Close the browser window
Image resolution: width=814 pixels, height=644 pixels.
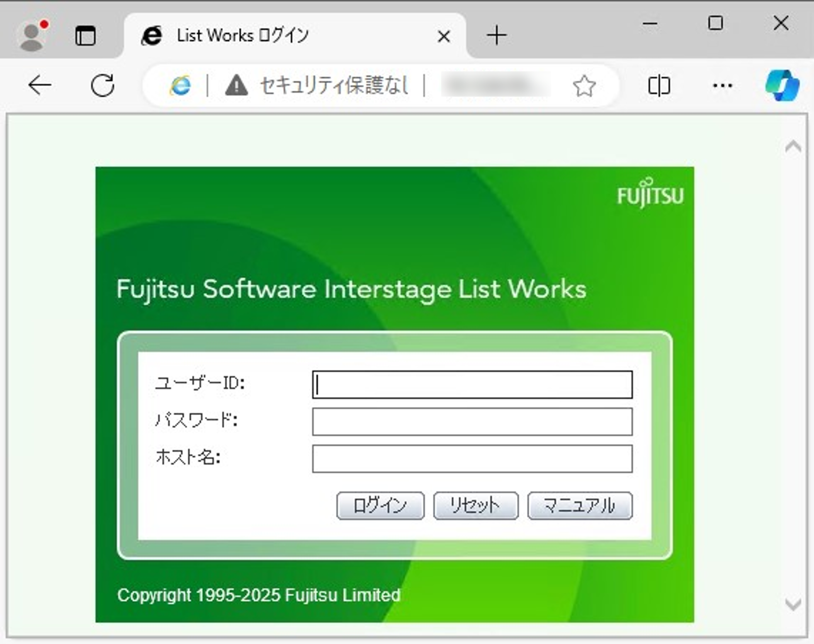click(x=781, y=23)
